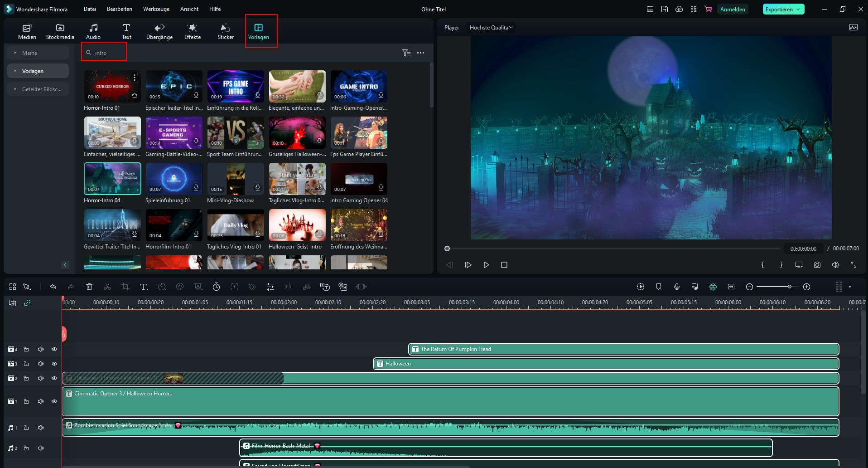Click the split scissors icon
Viewport: 868px width, 468px height.
coord(107,287)
